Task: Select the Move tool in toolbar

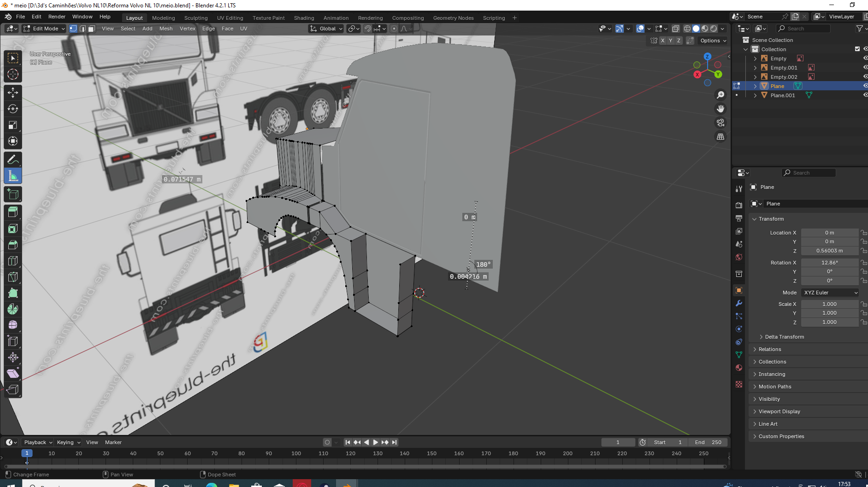Action: click(13, 93)
